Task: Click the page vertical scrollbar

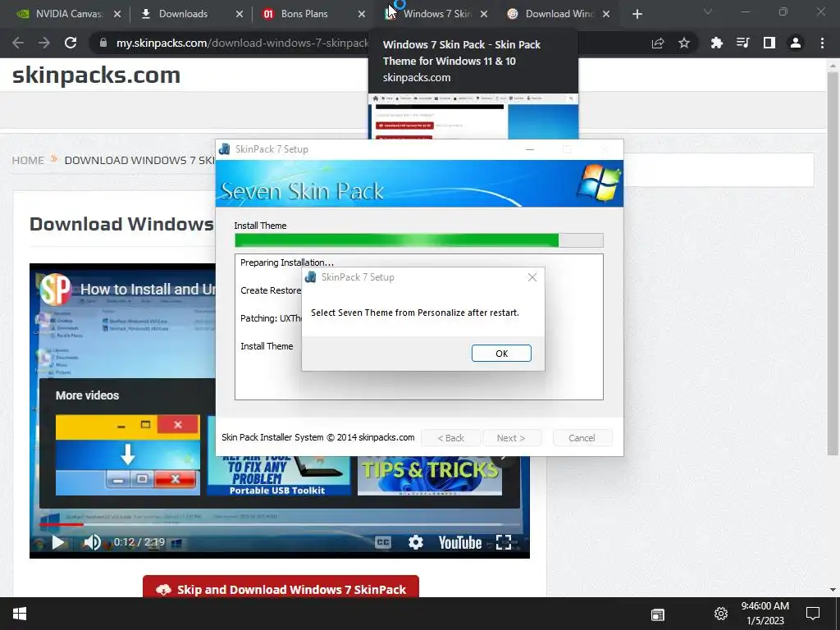Action: 833,262
